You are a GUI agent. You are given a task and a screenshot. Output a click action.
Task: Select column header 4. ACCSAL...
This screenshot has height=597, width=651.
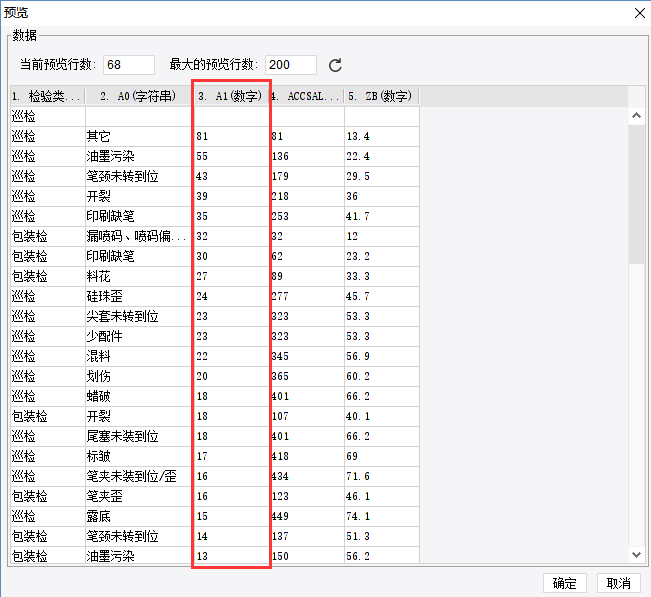tap(306, 96)
